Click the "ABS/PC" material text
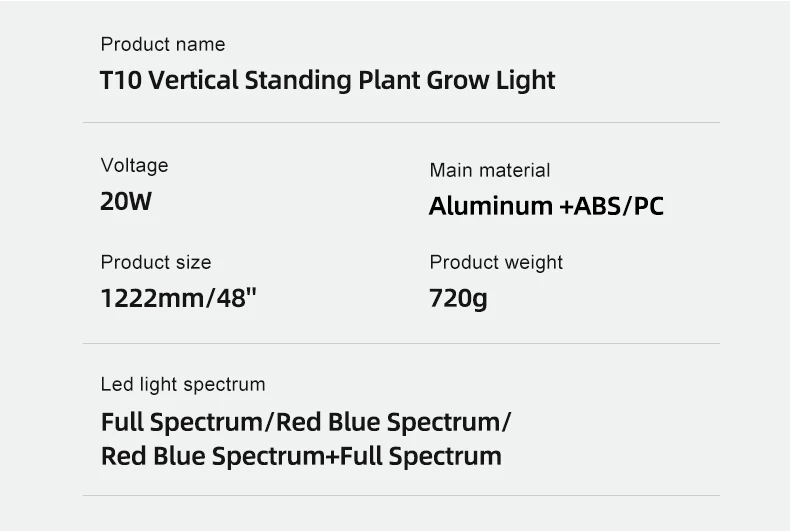 [618, 207]
